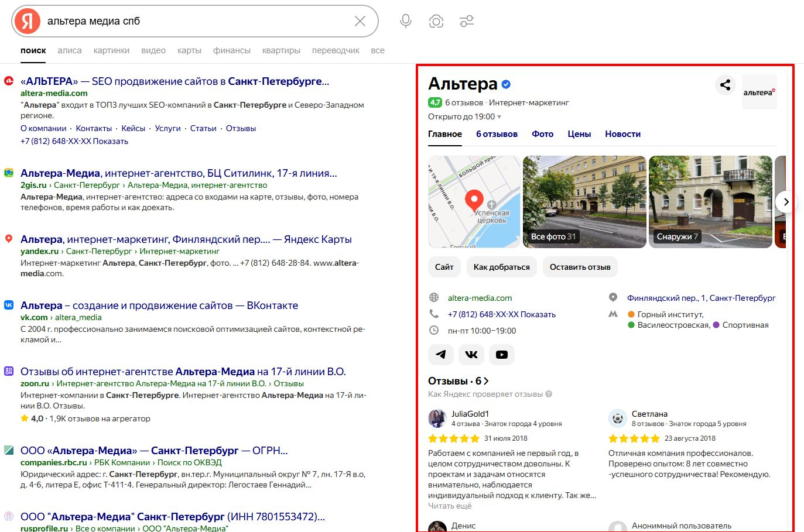This screenshot has width=804, height=532.
Task: Expand all reviews via Отзывы 6 chevron
Action: pyautogui.click(x=485, y=381)
